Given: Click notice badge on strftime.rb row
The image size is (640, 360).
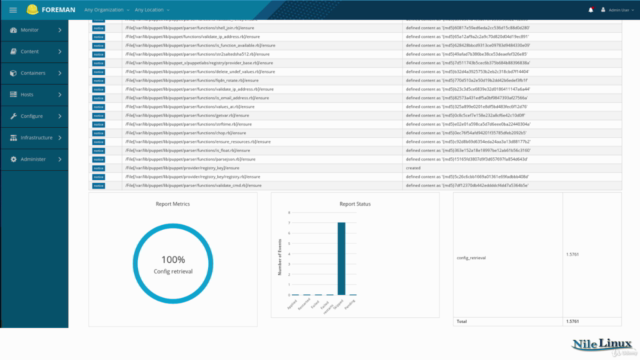Looking at the screenshot, I should point(98,124).
